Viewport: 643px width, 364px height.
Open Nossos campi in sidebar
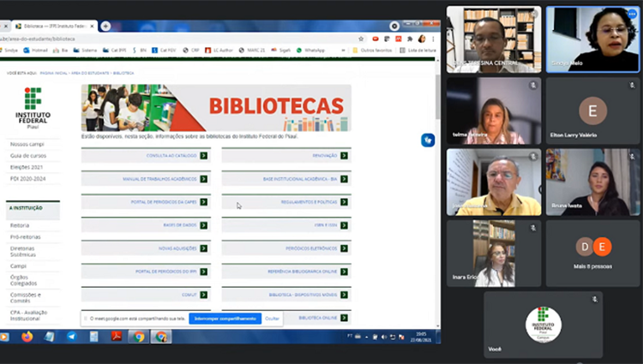point(27,144)
